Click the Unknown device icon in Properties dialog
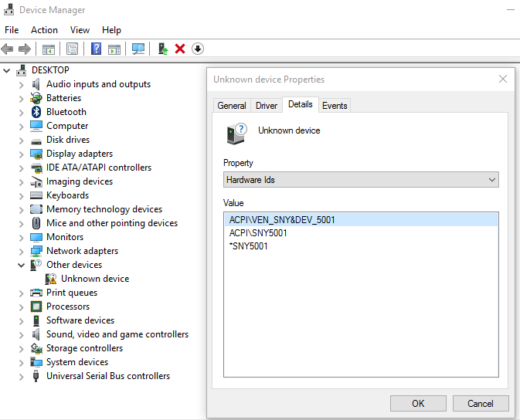The width and height of the screenshot is (520, 420). tap(236, 134)
